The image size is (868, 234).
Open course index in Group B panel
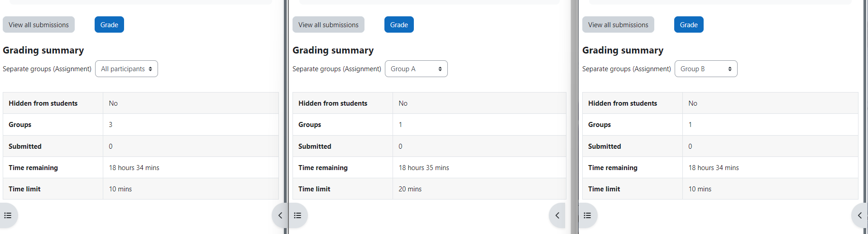point(587,215)
